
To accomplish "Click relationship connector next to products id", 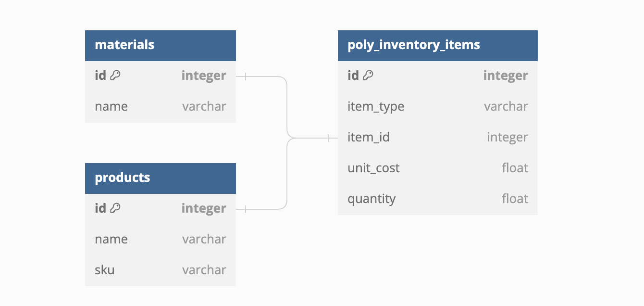I will coord(245,209).
